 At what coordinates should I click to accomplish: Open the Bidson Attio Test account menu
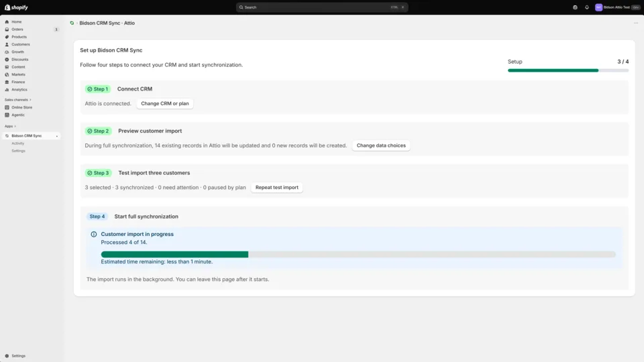(617, 7)
